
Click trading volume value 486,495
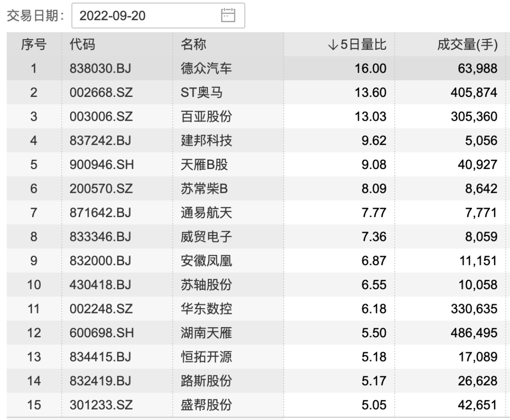tap(474, 333)
